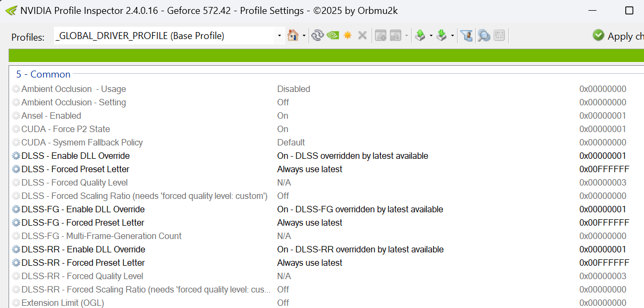Click the import profiles down-arrow icon
Screen dimensions: 644x308
point(442,35)
